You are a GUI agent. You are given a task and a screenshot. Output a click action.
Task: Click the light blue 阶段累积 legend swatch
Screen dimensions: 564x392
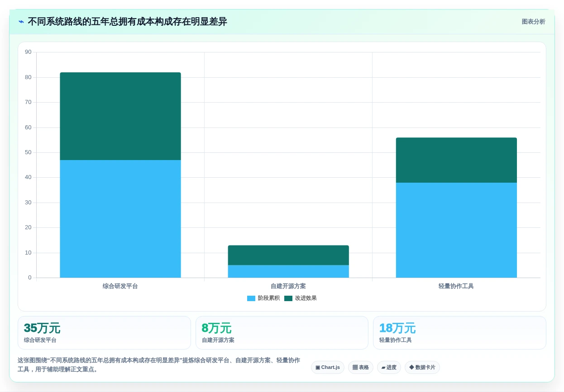point(251,298)
